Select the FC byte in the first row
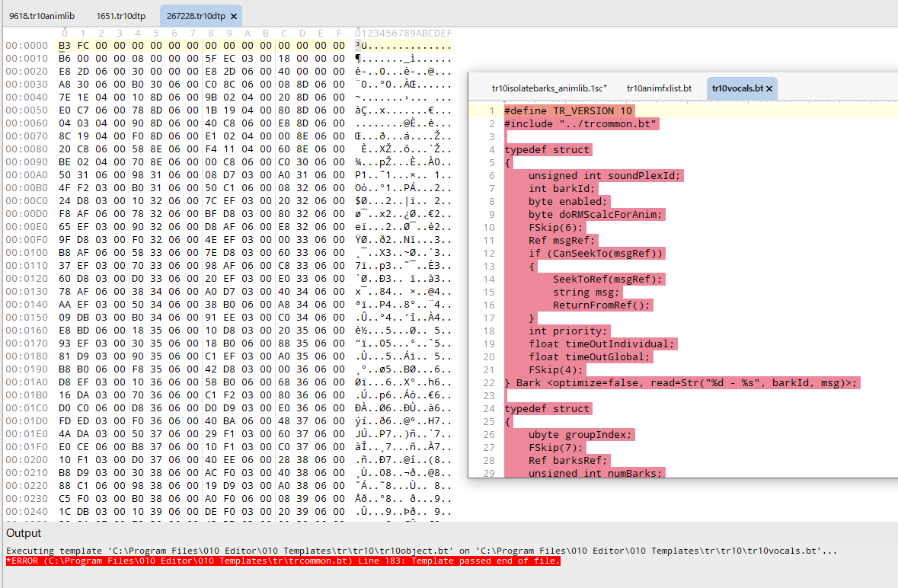Viewport: 898px width, 588px height. [83, 46]
